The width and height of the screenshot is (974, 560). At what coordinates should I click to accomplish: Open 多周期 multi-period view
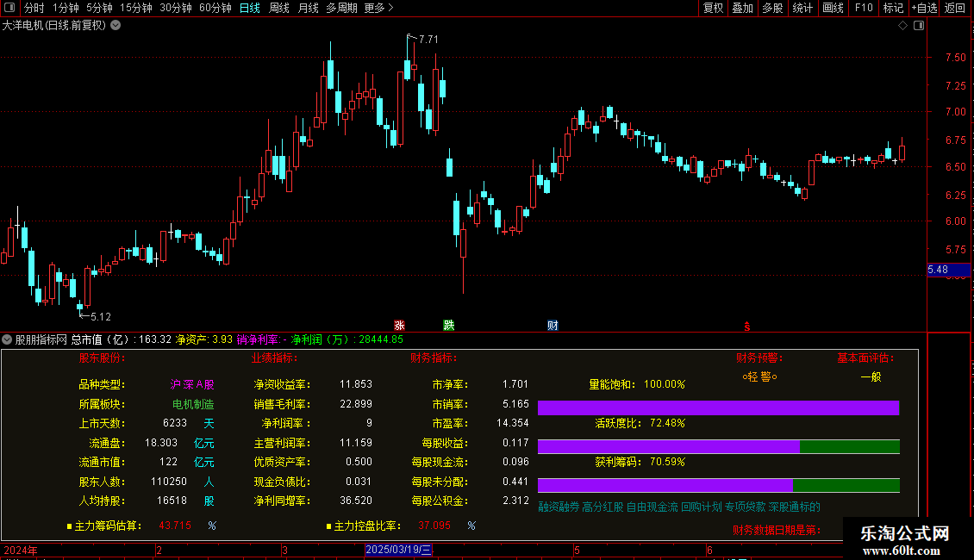(x=341, y=8)
